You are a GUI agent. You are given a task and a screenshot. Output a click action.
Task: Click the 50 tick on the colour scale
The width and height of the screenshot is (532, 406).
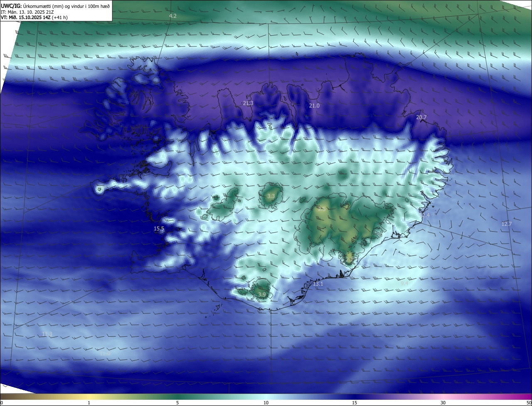point(529,403)
